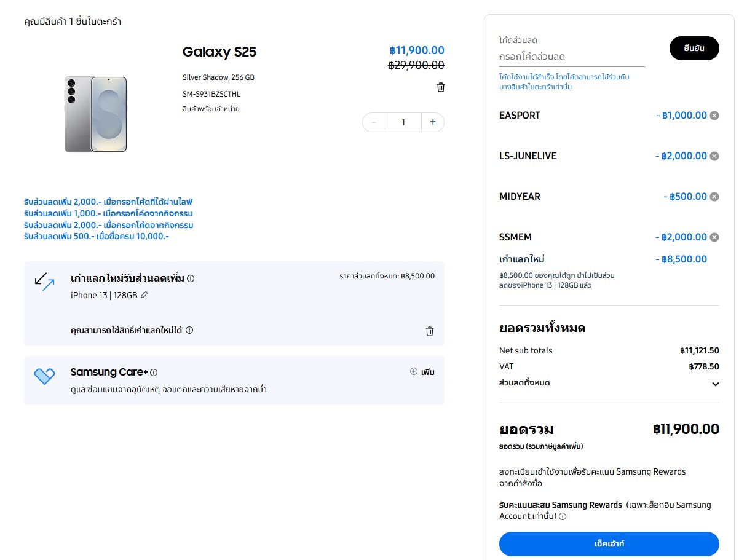The height and width of the screenshot is (560, 747).
Task: Click the สินค้าพร้อมจำหน่าย availability text
Action: [211, 109]
